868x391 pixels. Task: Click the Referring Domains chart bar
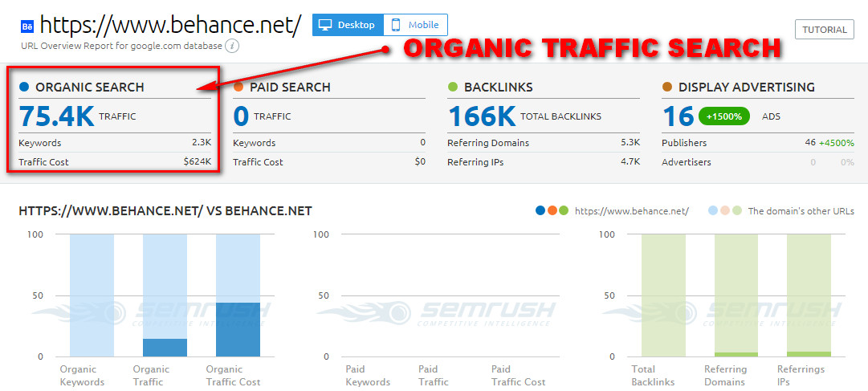736,295
